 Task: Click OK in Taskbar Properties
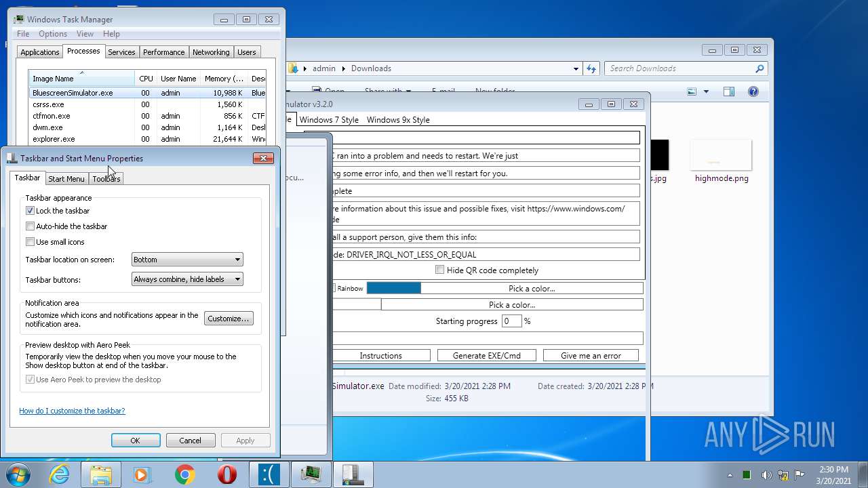(136, 441)
